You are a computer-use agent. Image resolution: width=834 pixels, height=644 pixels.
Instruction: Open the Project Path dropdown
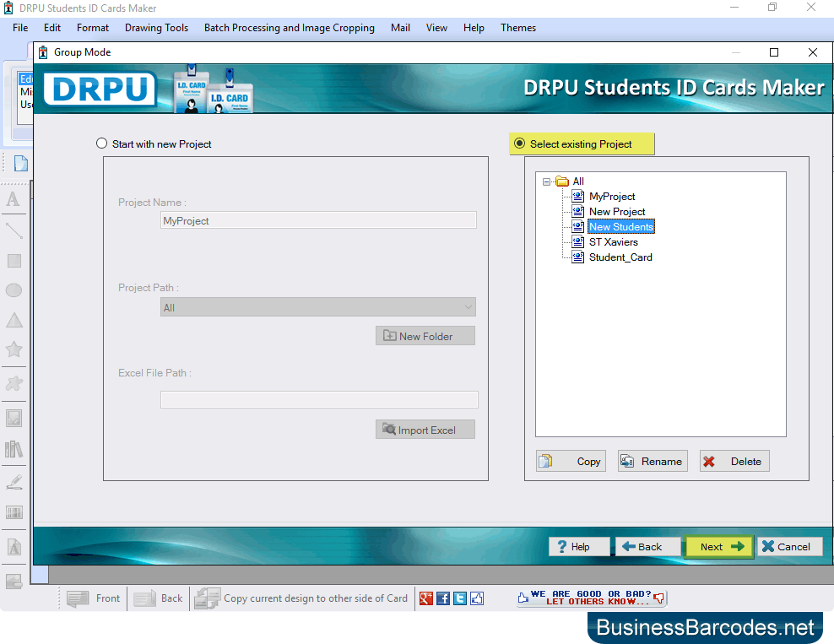318,307
